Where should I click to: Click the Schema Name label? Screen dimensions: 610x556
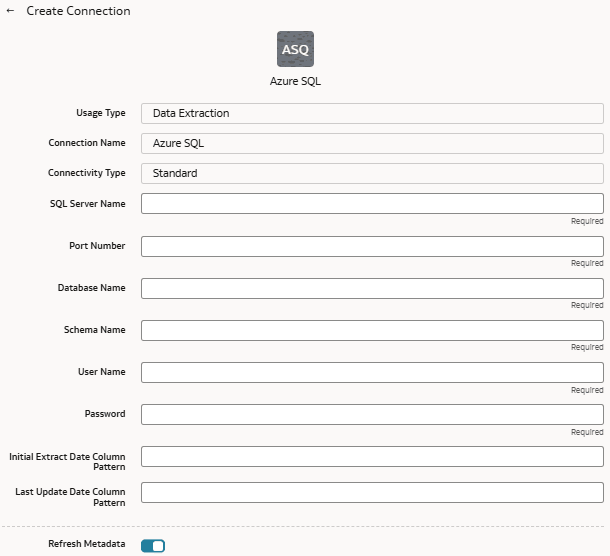[x=95, y=330]
